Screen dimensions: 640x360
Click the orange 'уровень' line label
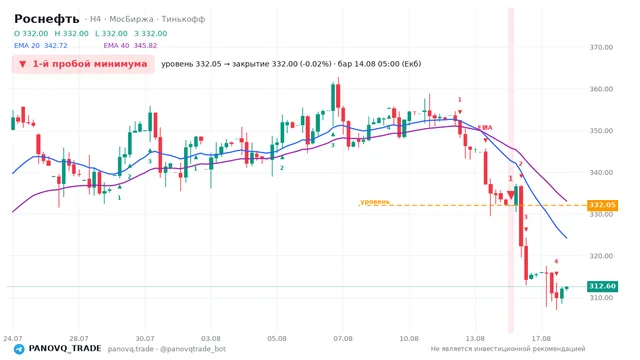[375, 202]
